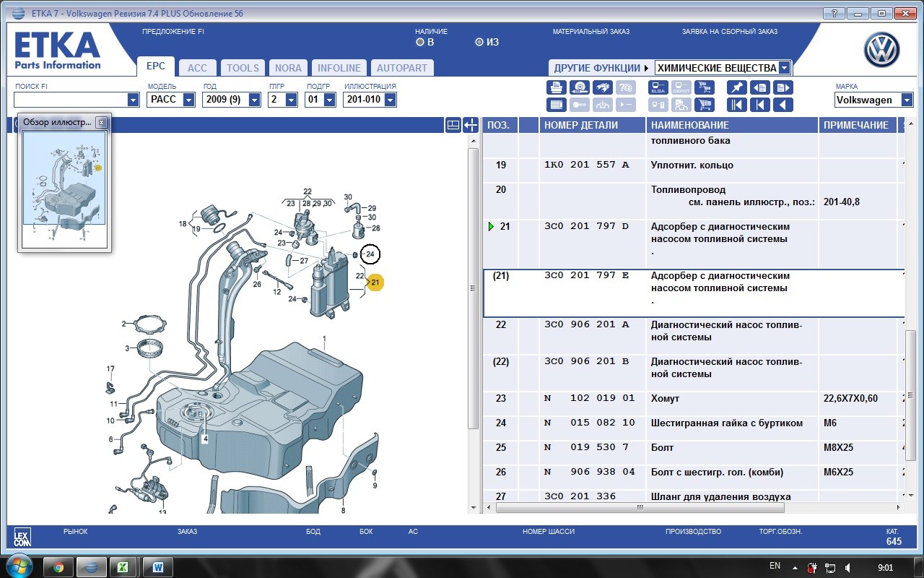
Task: Click the wheel and tire icon
Action: coord(580,87)
